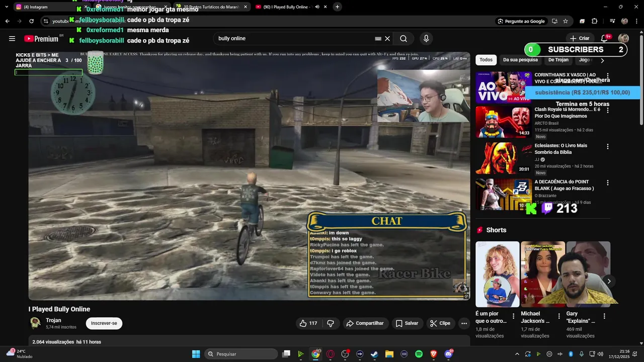Click the page vertical scrollbar
The height and width of the screenshot is (362, 644).
coord(641,80)
